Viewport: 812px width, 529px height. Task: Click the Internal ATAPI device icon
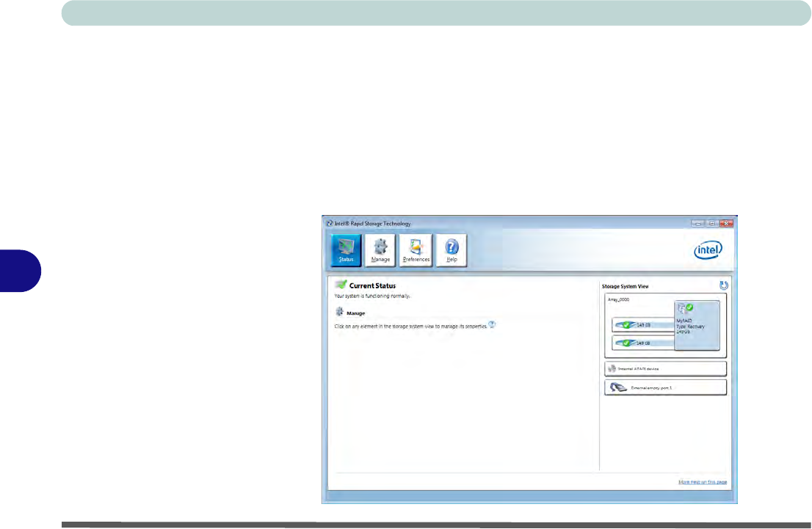[612, 368]
